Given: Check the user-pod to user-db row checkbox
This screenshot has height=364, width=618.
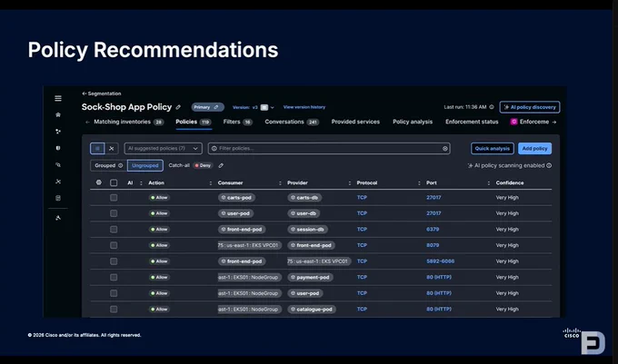Looking at the screenshot, I should [114, 213].
